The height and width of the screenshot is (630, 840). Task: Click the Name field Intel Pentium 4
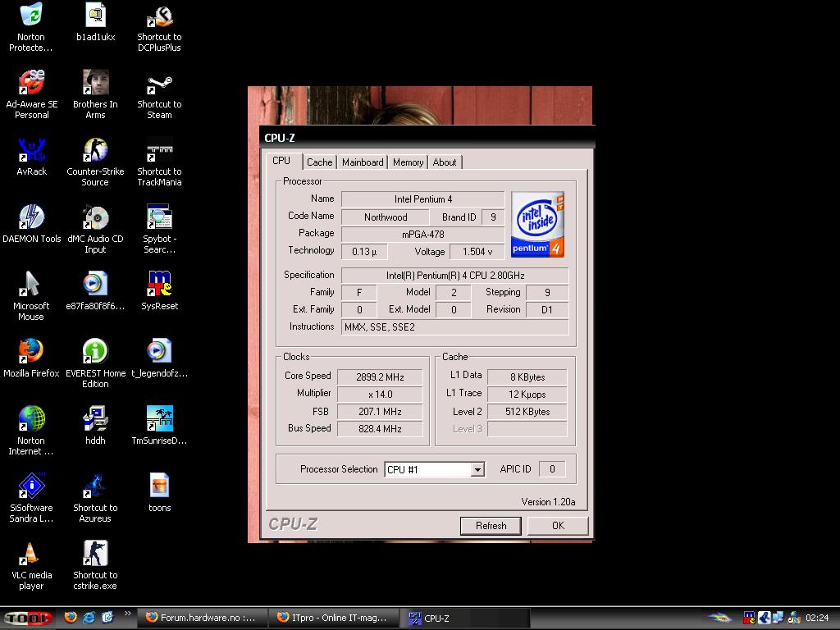coord(423,199)
